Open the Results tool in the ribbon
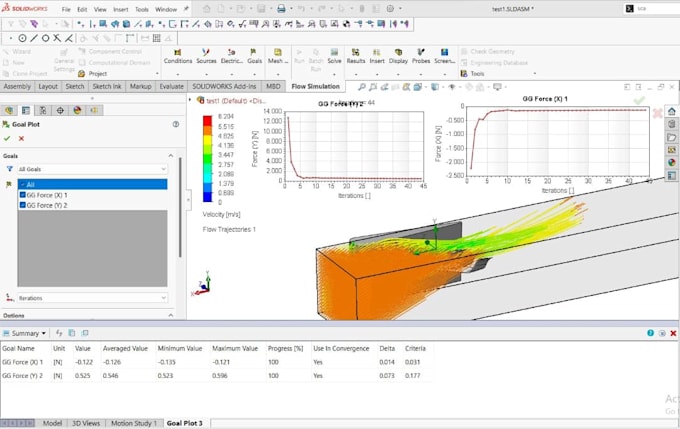Screen dimensions: 680x429 tap(356, 56)
